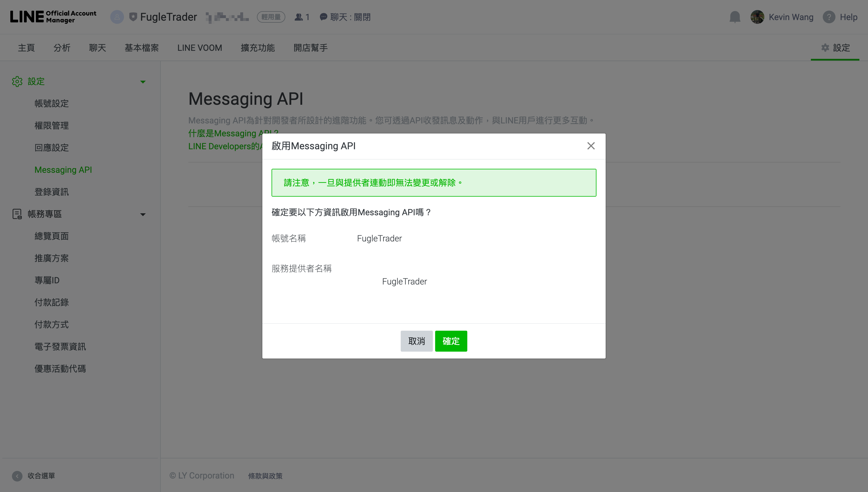Click the LINE Developers link
868x492 pixels.
coord(225,146)
